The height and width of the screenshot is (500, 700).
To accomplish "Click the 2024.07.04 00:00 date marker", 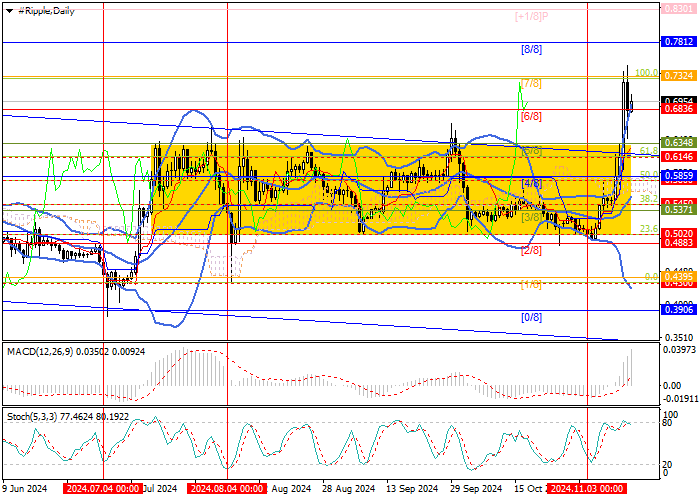I will pyautogui.click(x=103, y=488).
